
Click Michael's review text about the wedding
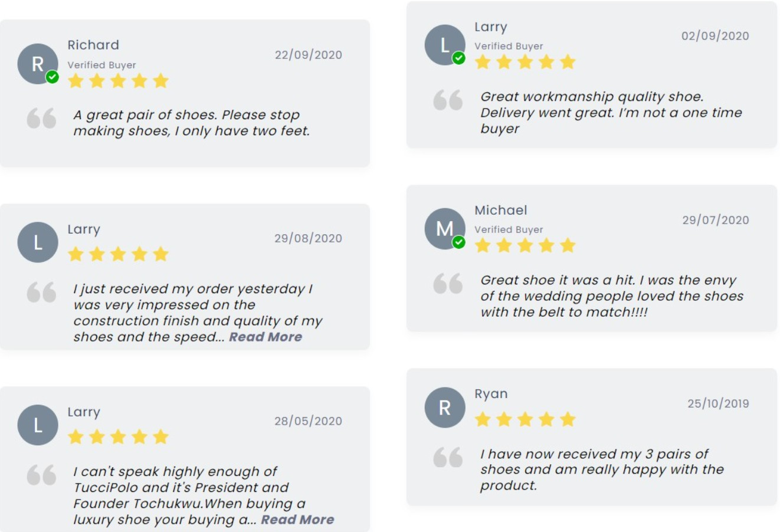[611, 296]
